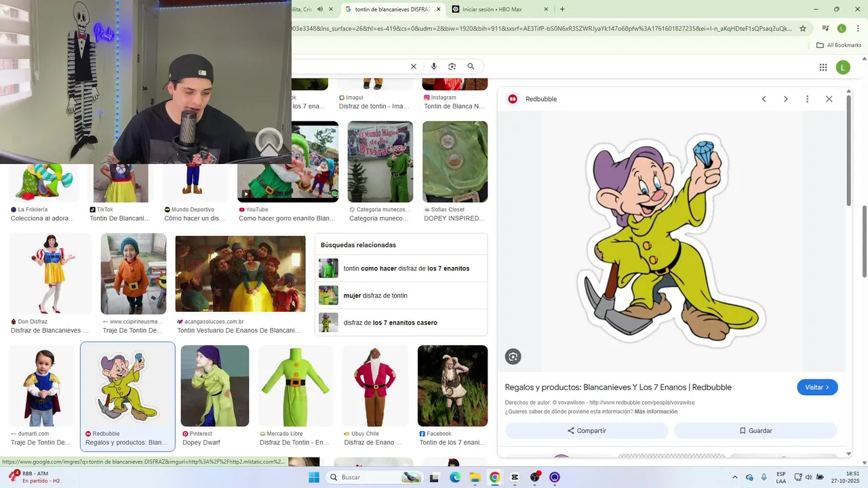The height and width of the screenshot is (488, 868).
Task: Click the browser address bar URL
Action: pos(542,28)
